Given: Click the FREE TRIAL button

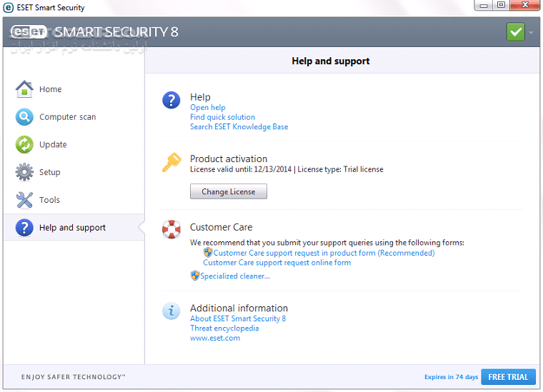Looking at the screenshot, I should [x=508, y=377].
